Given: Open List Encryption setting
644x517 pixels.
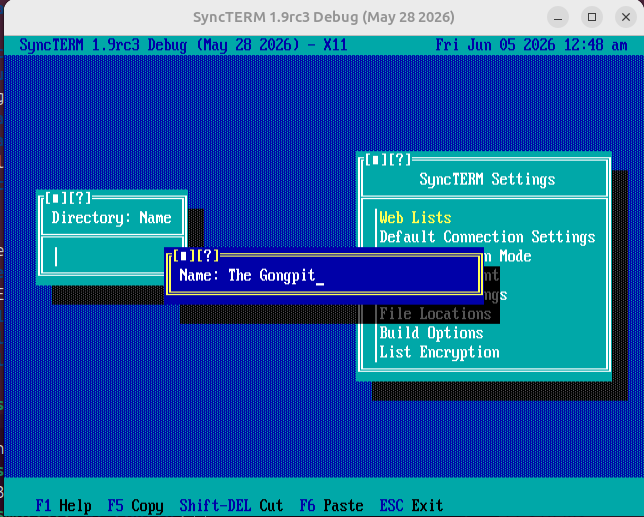Looking at the screenshot, I should coord(439,352).
